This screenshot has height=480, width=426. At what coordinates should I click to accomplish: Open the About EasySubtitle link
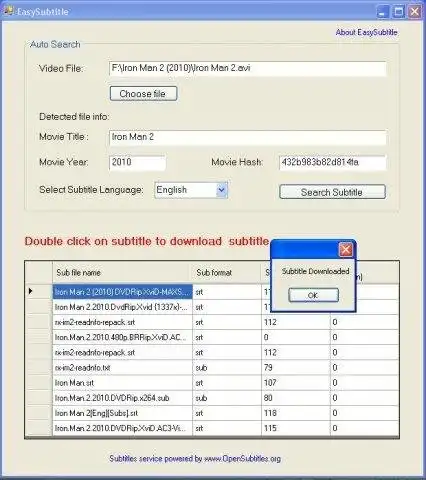pos(366,32)
